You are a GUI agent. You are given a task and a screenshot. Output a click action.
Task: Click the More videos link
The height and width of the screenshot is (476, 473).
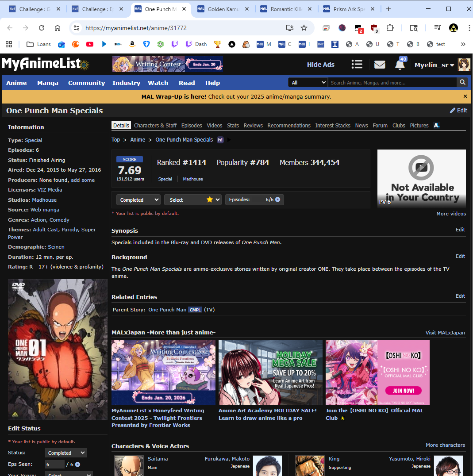451,214
